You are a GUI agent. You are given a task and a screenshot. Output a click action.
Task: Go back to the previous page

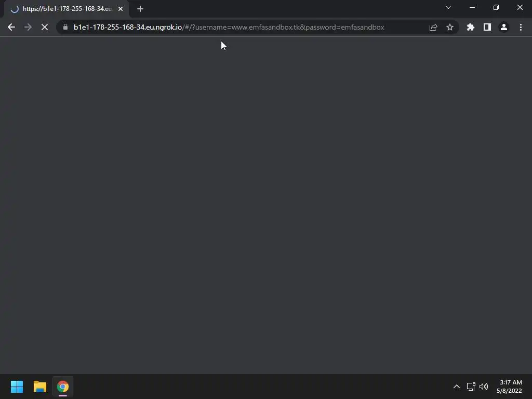pyautogui.click(x=11, y=27)
